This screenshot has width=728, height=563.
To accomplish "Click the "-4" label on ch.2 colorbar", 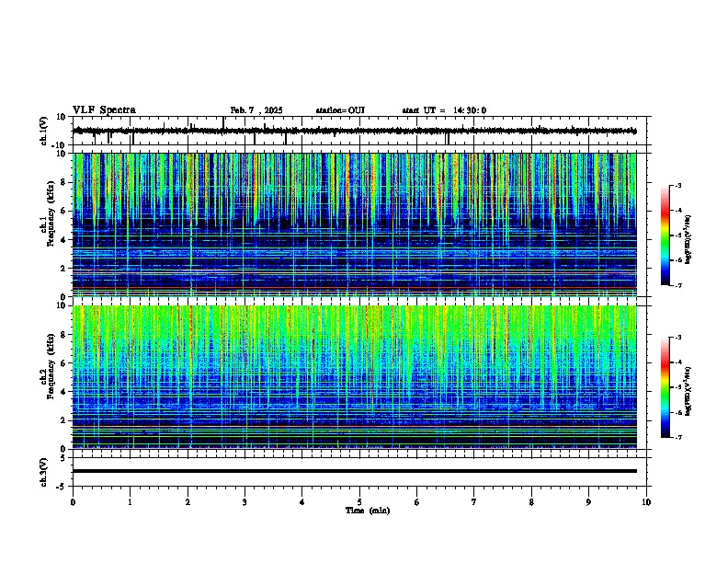I will click(x=677, y=362).
